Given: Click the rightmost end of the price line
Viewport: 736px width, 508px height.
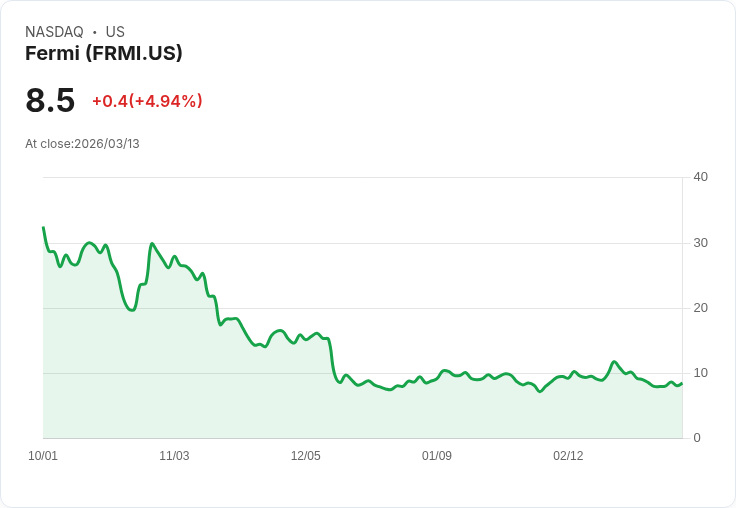Looking at the screenshot, I should tap(681, 383).
